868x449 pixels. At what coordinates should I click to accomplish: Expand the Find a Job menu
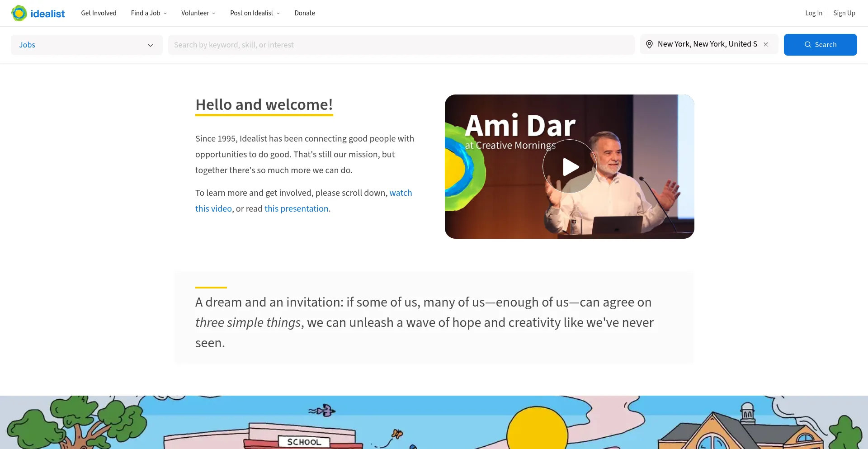pos(149,13)
